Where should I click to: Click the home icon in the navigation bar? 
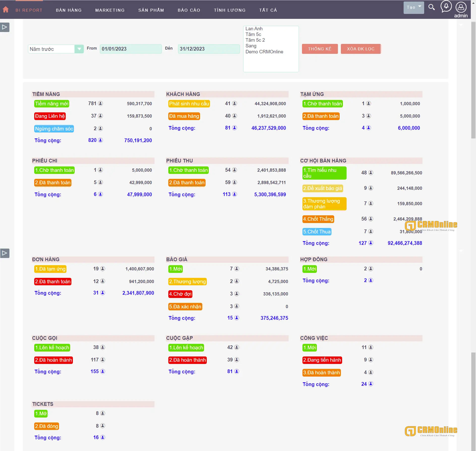pyautogui.click(x=5, y=9)
